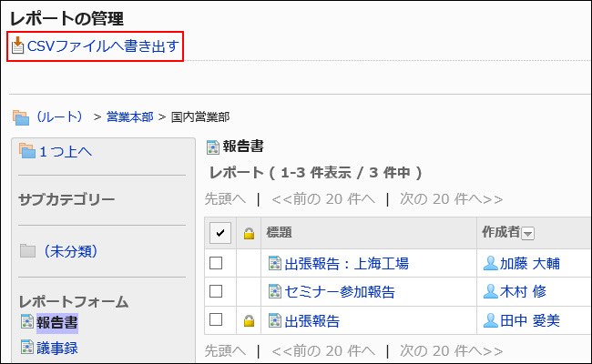
Task: Open the CSVファイルへ書き出す link
Action: coord(103,46)
